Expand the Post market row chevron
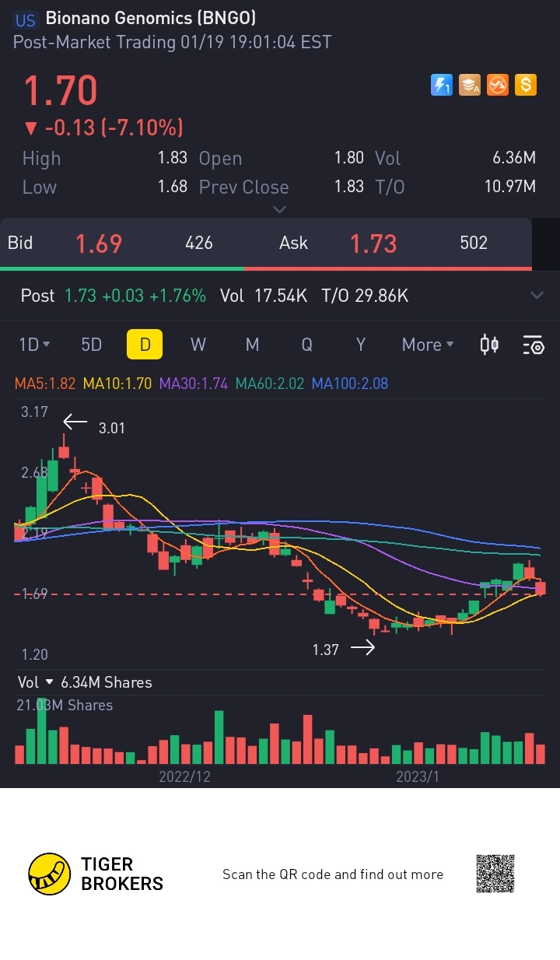 537,296
